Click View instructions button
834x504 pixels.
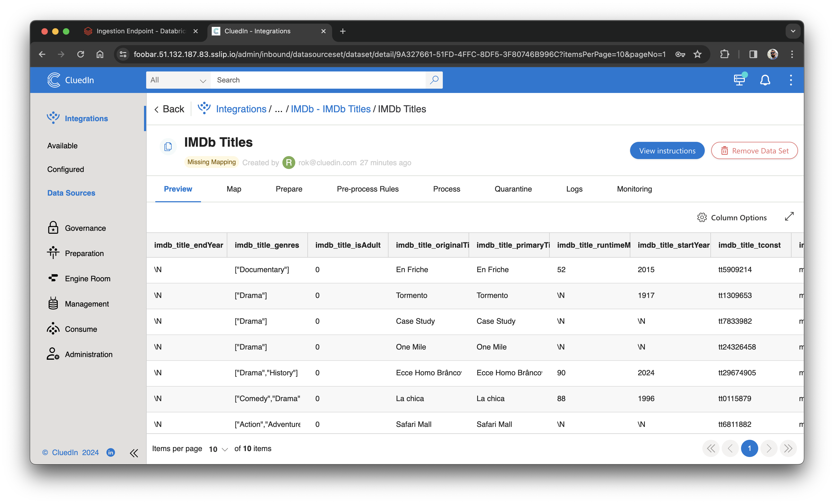[x=667, y=150]
